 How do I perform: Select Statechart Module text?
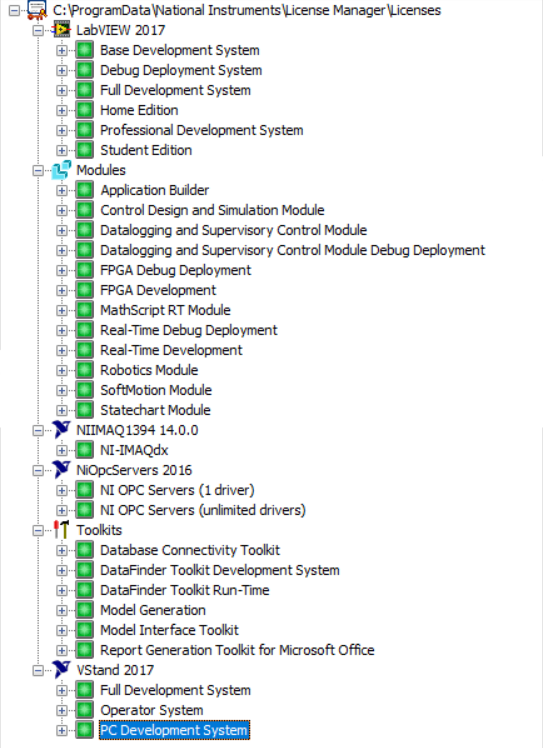pyautogui.click(x=155, y=410)
